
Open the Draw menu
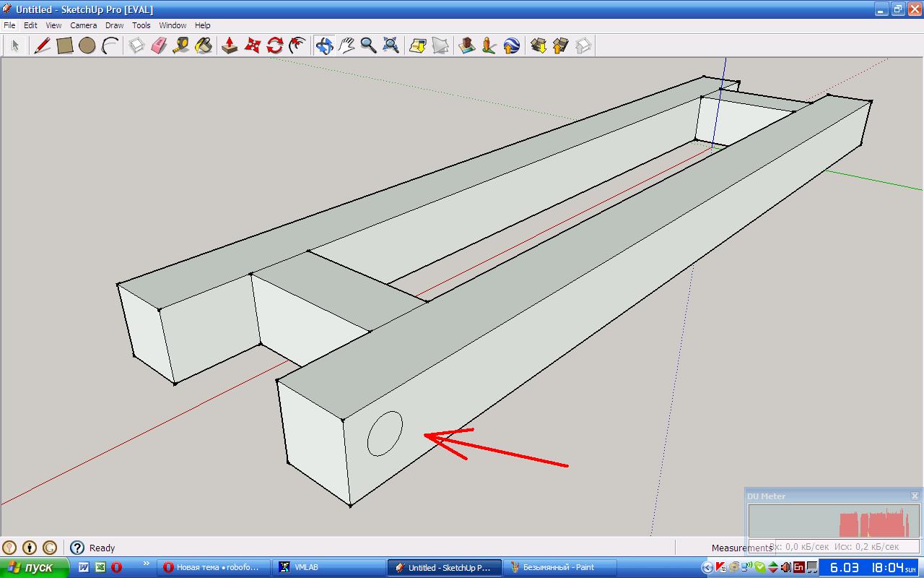tap(114, 25)
